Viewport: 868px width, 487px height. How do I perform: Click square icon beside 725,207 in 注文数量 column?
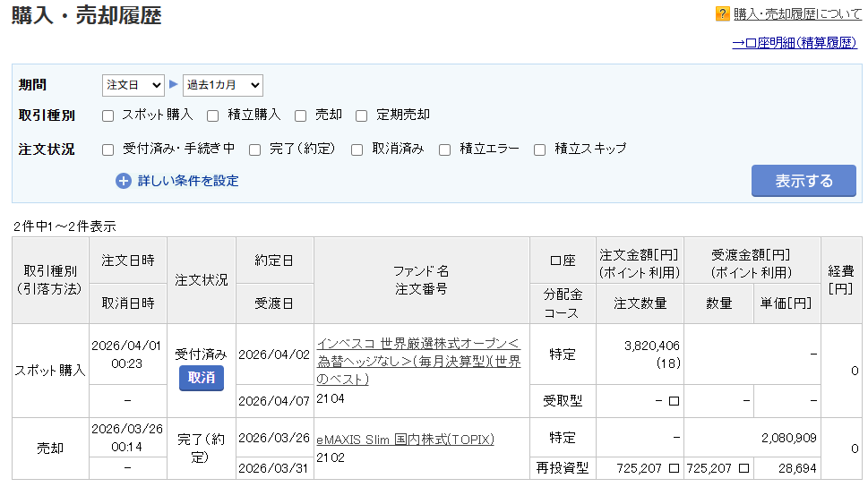674,467
